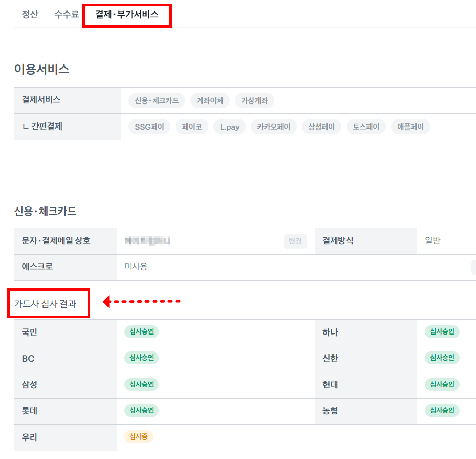Click the 토스페이 badge
Viewport: 476px width, 459px height.
click(x=366, y=127)
